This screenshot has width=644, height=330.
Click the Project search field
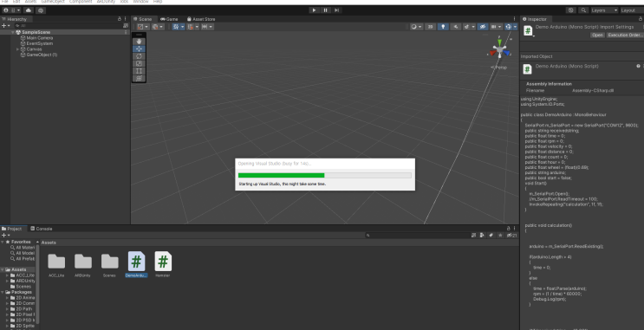(x=417, y=236)
